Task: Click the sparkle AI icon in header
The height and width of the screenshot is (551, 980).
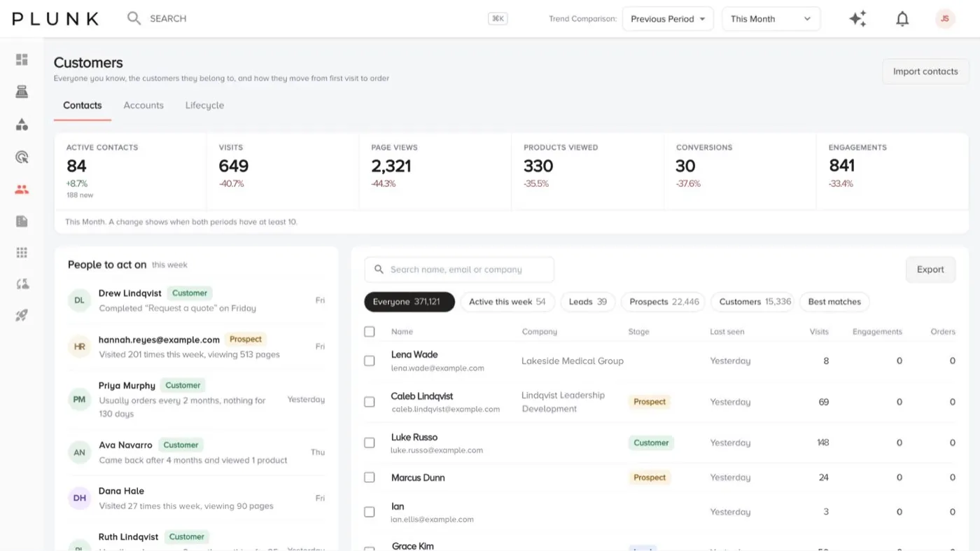Action: (x=857, y=19)
